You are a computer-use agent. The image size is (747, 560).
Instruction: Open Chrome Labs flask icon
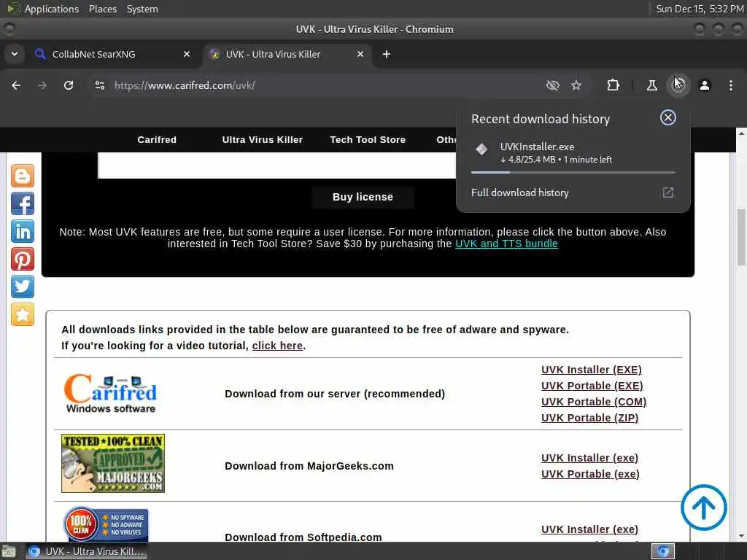(651, 85)
